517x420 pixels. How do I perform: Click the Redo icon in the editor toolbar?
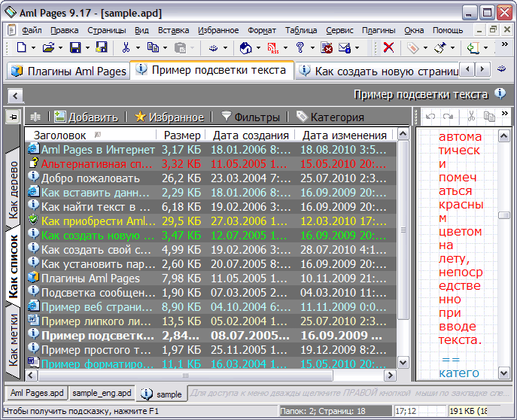pos(448,117)
